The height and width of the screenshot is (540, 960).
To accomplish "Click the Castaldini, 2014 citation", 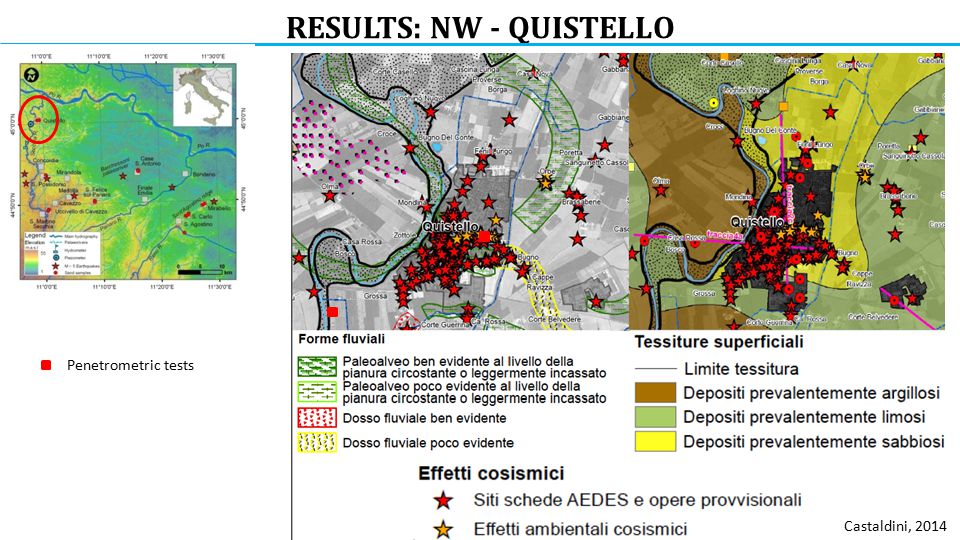I will tap(895, 526).
